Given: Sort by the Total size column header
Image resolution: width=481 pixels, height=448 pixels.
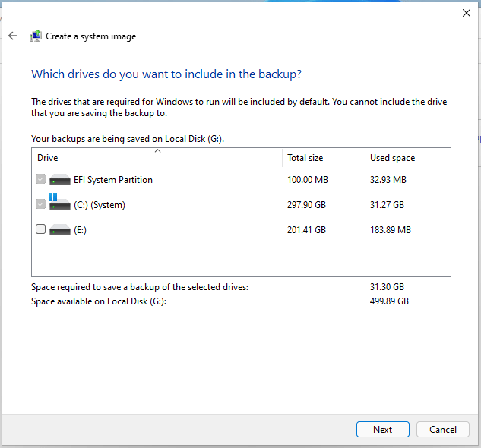Looking at the screenshot, I should pos(324,158).
